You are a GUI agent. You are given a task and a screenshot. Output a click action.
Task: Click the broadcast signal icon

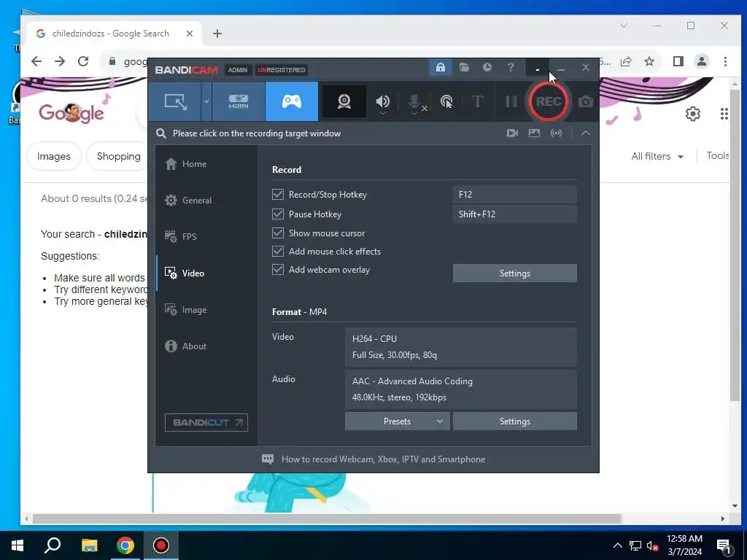[556, 133]
